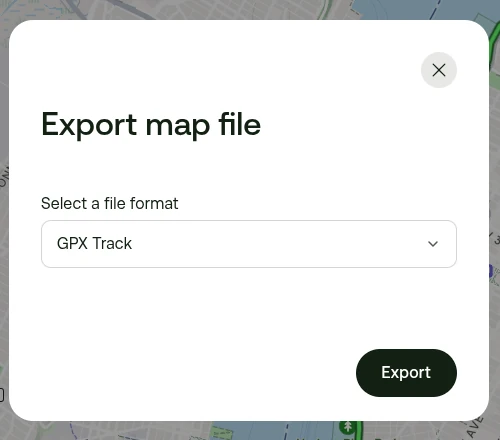500x440 pixels.
Task: Click the green tree park marker on map
Action: pos(348,426)
